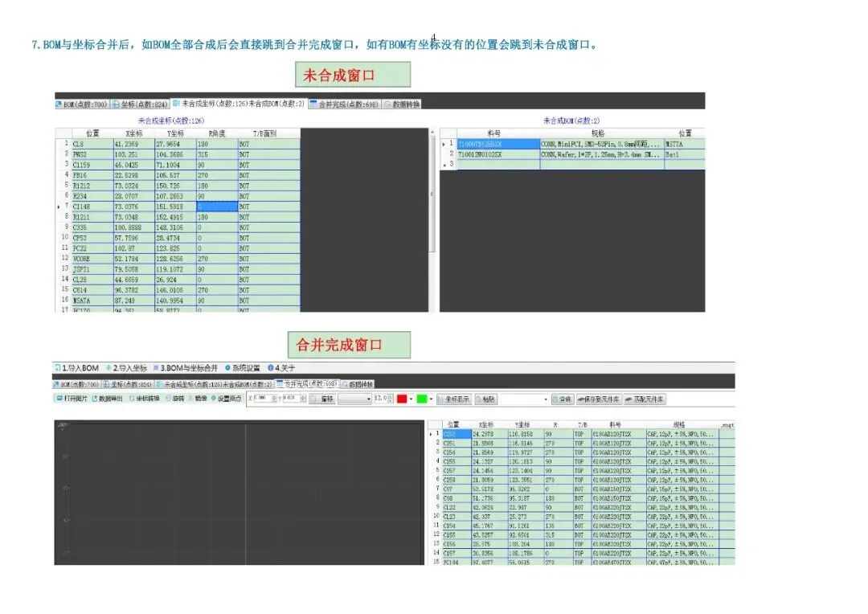Image resolution: width=868 pixels, height=614 pixels.
Task: Select BOM(点数:700) tab in 未合成窗口 screenshot
Action: [x=81, y=104]
